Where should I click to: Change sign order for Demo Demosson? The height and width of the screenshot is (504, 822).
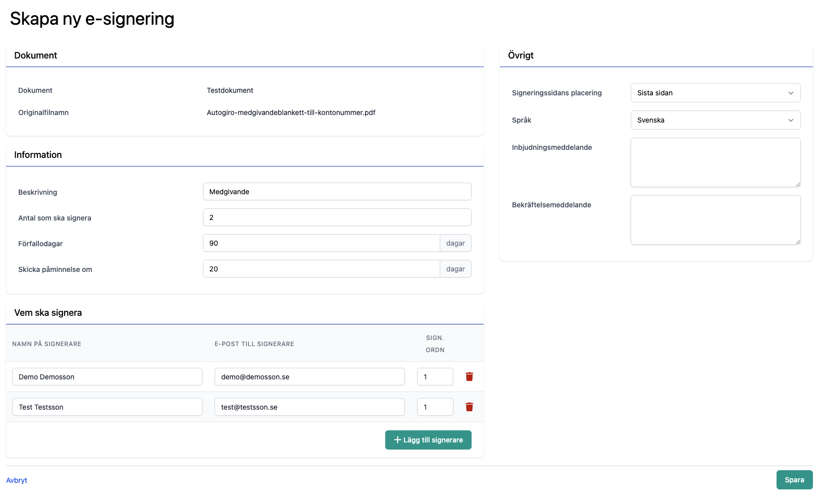click(x=435, y=377)
